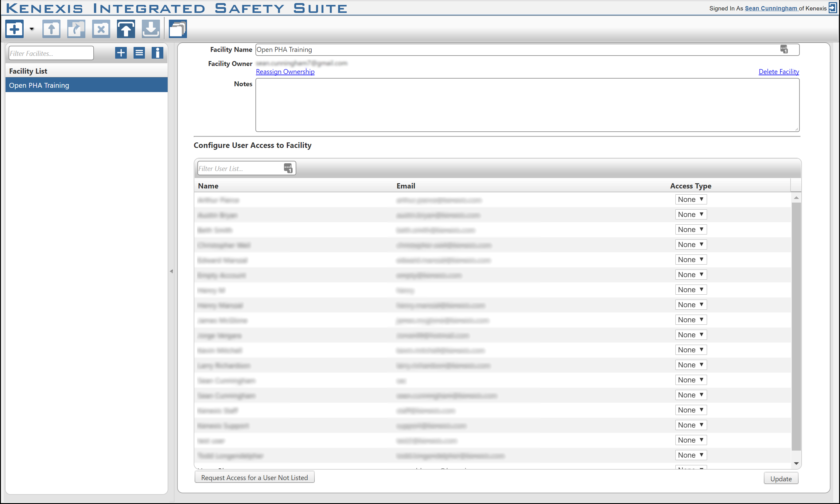Open the stacked folders icon in the toolbar
Image resolution: width=840 pixels, height=504 pixels.
[178, 29]
